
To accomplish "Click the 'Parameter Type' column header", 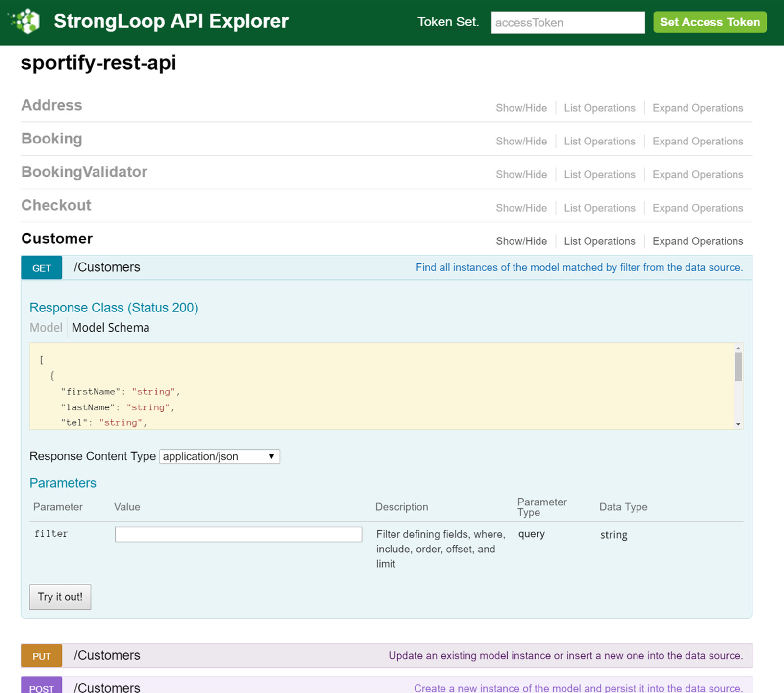I will tap(542, 507).
